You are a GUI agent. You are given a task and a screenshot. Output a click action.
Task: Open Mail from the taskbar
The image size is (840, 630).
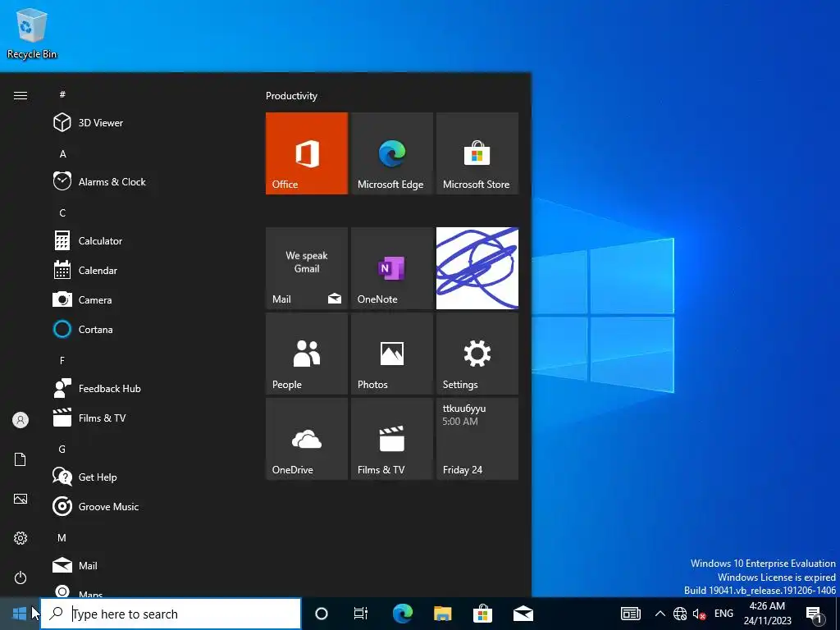click(x=523, y=614)
